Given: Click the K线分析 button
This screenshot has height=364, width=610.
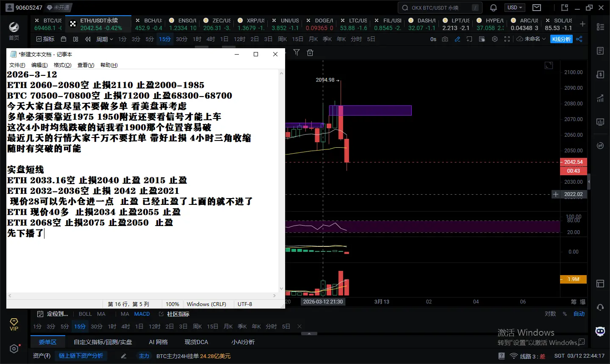Looking at the screenshot, I should [561, 39].
